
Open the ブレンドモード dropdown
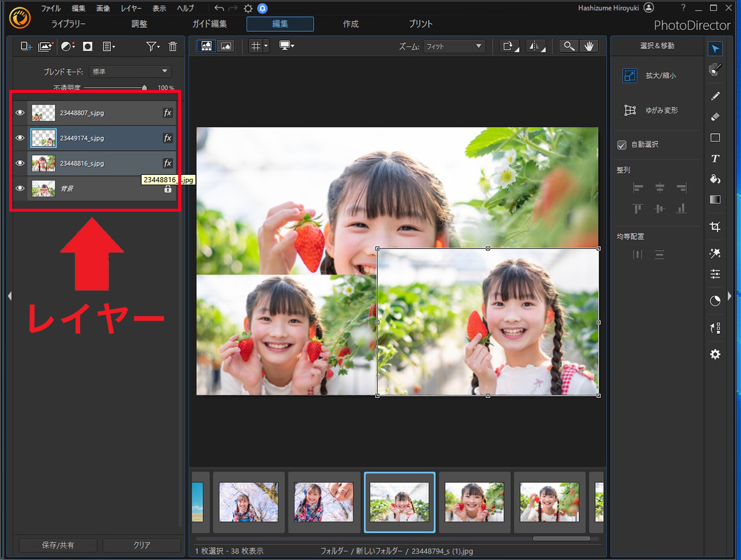point(130,72)
